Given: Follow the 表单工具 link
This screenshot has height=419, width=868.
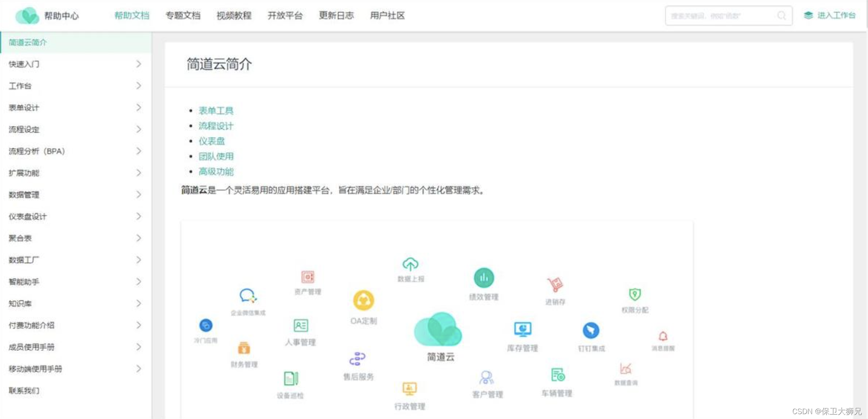Looking at the screenshot, I should click(x=216, y=111).
